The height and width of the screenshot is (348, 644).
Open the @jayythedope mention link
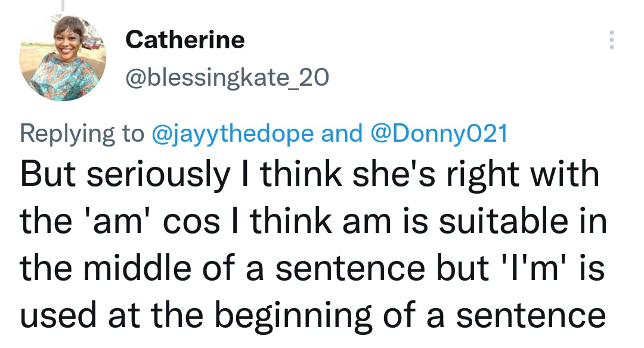(x=233, y=133)
